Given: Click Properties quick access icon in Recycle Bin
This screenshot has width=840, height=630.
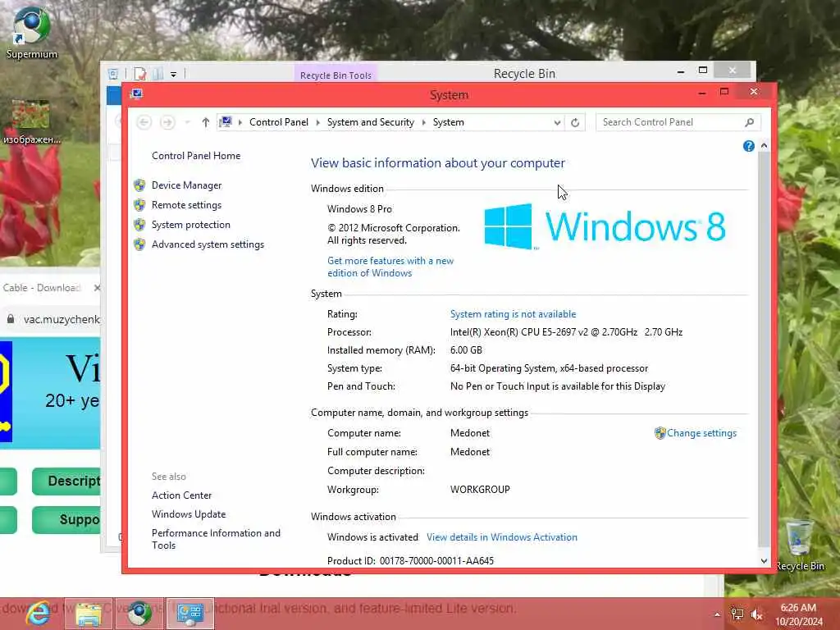Looking at the screenshot, I should (140, 74).
